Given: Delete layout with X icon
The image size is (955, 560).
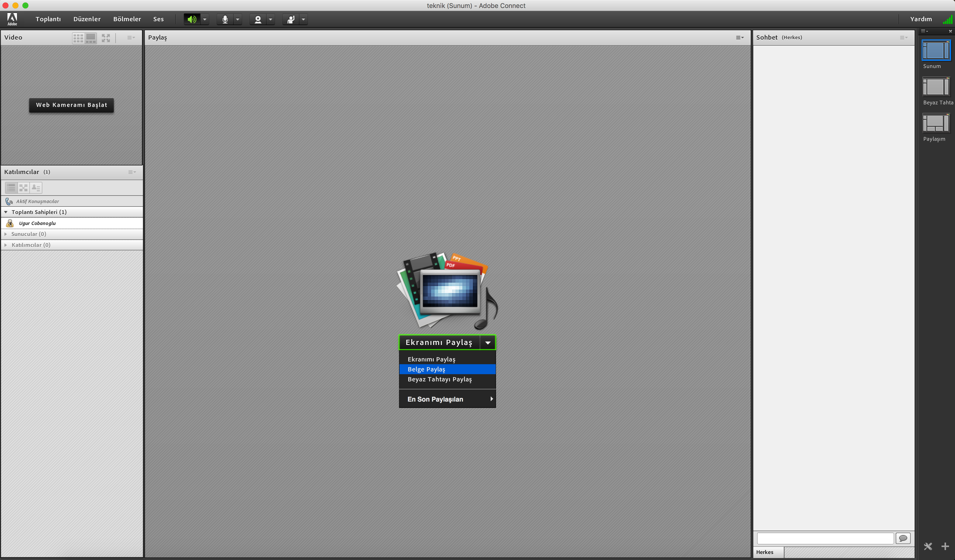Looking at the screenshot, I should pos(928,546).
